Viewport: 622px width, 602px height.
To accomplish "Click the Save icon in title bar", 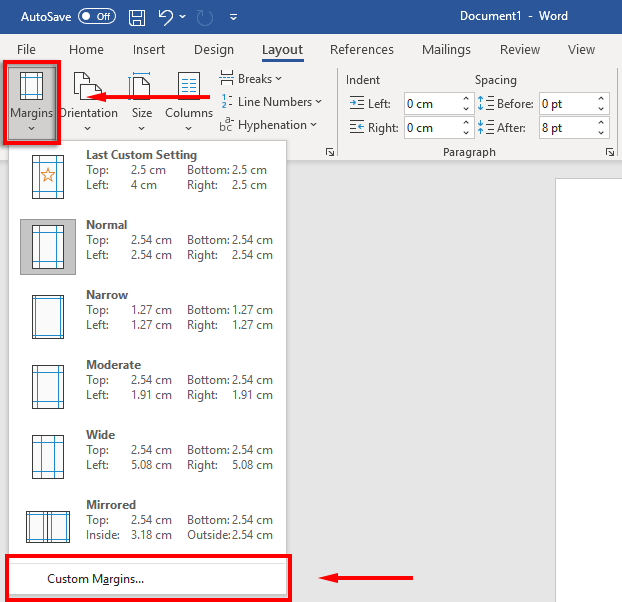I will click(x=137, y=17).
